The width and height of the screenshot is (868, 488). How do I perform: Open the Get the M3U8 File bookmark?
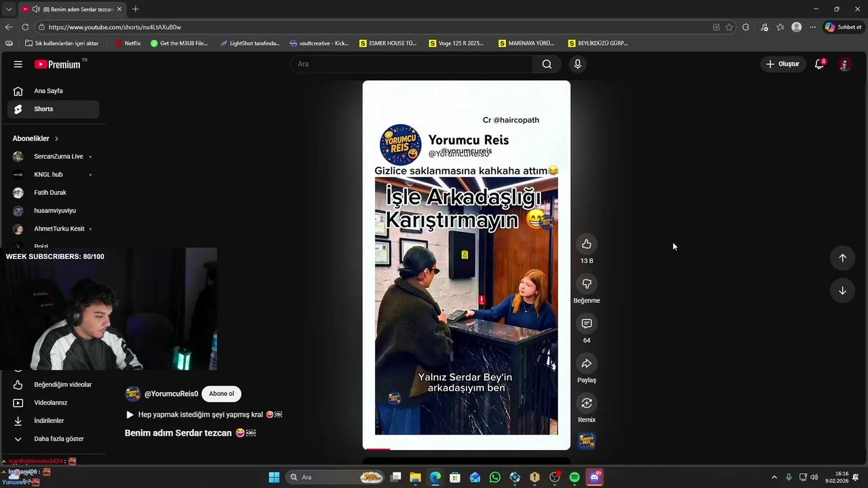pos(179,43)
